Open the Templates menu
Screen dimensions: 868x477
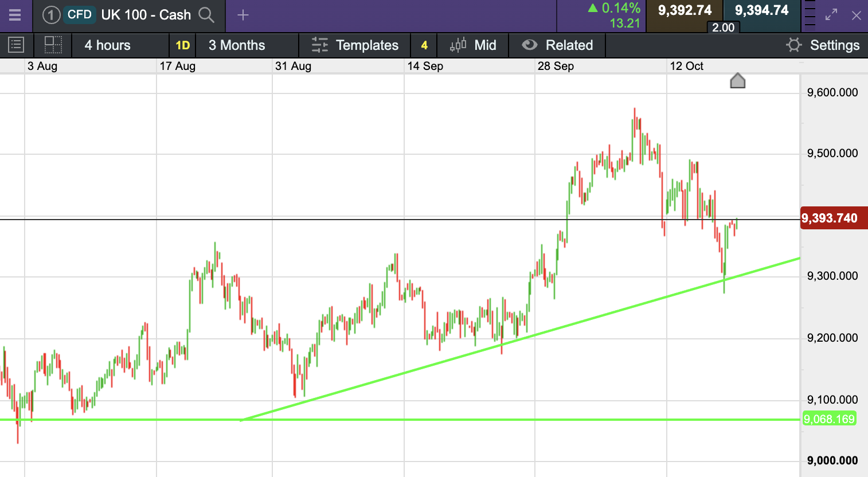pos(355,45)
